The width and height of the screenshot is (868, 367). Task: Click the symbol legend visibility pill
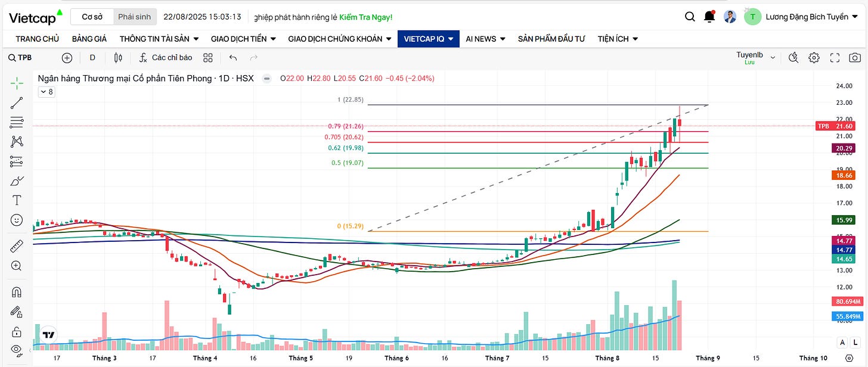point(266,78)
